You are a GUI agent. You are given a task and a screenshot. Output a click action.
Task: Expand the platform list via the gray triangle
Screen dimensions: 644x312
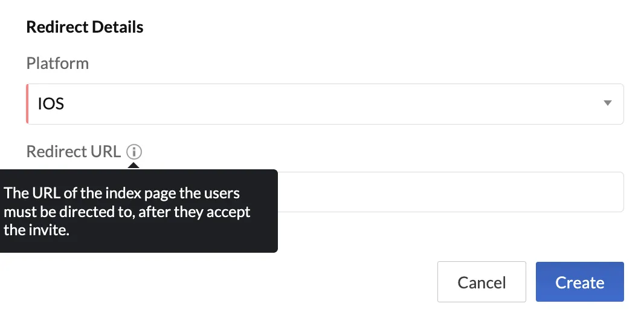tap(607, 103)
